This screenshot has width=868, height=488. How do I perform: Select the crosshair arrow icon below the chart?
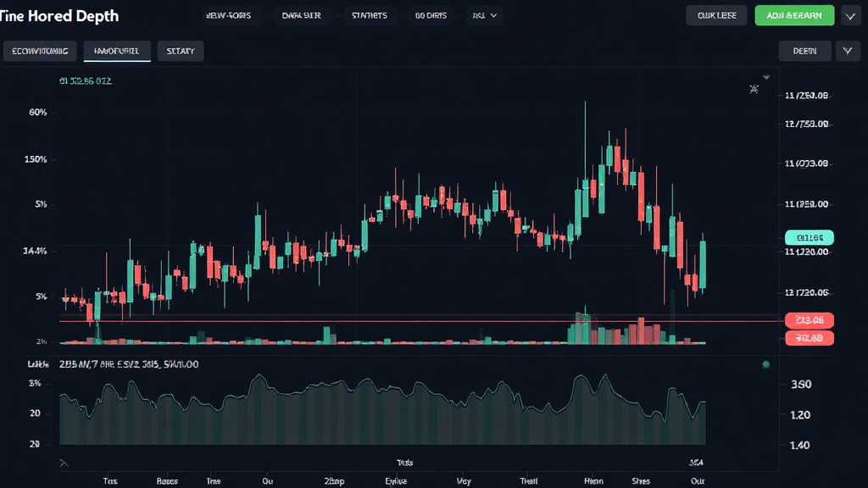(63, 462)
